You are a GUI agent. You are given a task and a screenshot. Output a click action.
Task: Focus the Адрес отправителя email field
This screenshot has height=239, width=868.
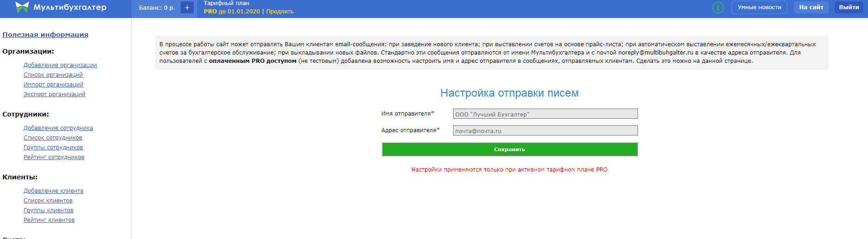(545, 131)
